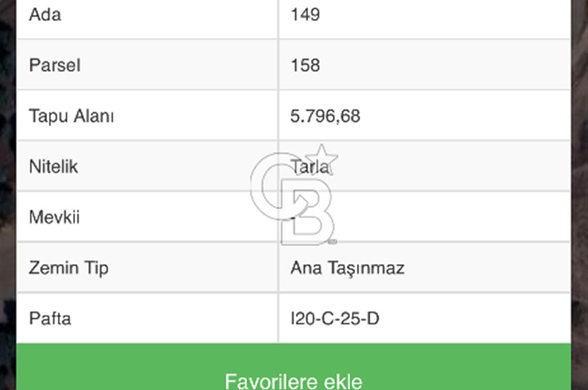Image resolution: width=588 pixels, height=390 pixels.
Task: Click the Tapu Alanı label
Action: (71, 116)
